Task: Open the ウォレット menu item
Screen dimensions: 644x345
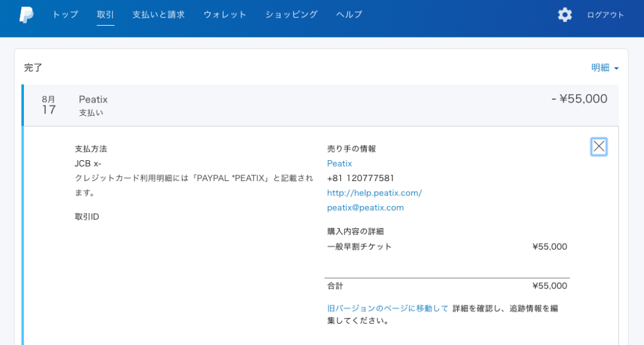Action: (x=225, y=15)
